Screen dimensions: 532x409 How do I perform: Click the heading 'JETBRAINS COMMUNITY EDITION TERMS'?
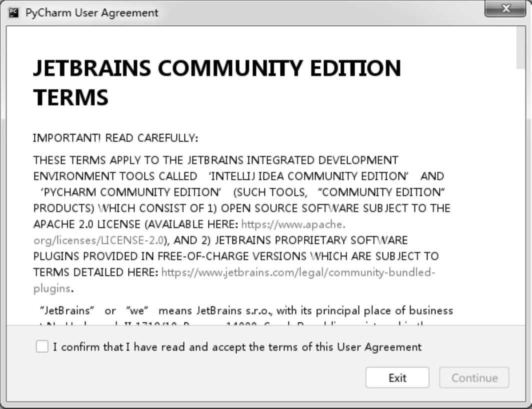pos(217,82)
